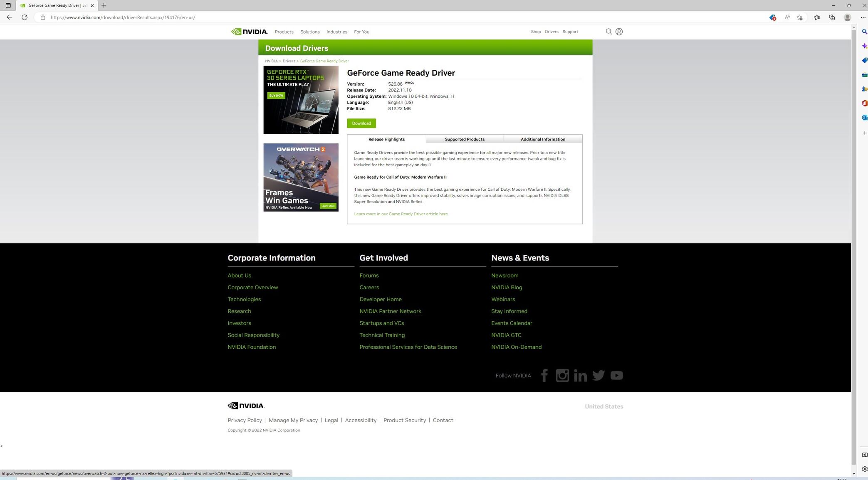Open the Collections icon in toolbar

coord(832,17)
